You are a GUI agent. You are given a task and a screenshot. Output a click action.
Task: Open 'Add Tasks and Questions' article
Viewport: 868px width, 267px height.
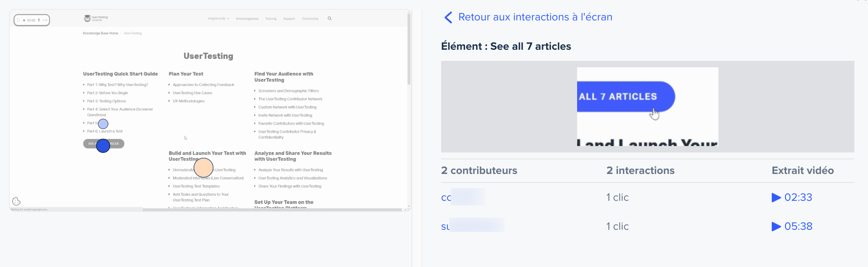[201, 197]
